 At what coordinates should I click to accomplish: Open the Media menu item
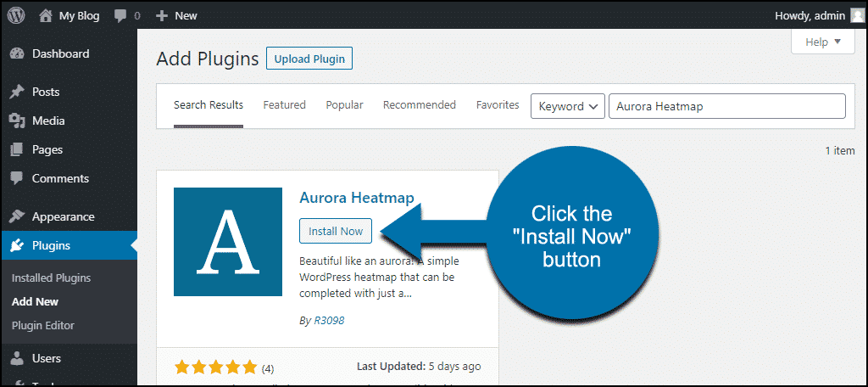pos(69,121)
